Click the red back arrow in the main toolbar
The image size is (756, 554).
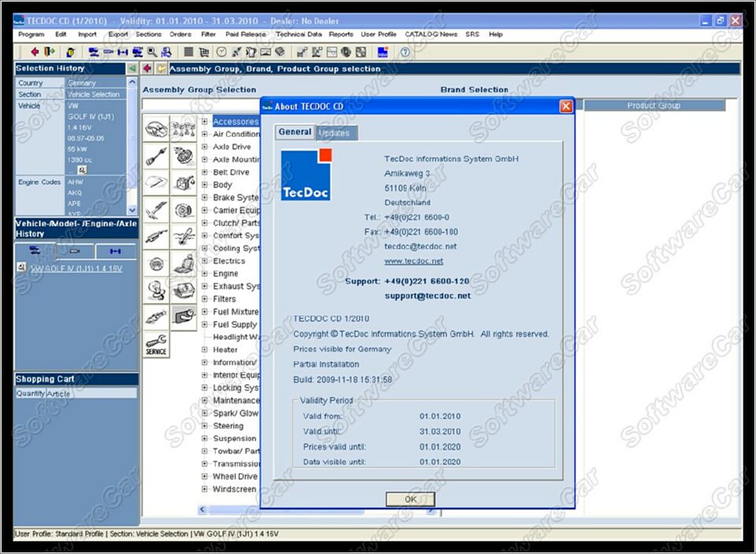click(35, 52)
